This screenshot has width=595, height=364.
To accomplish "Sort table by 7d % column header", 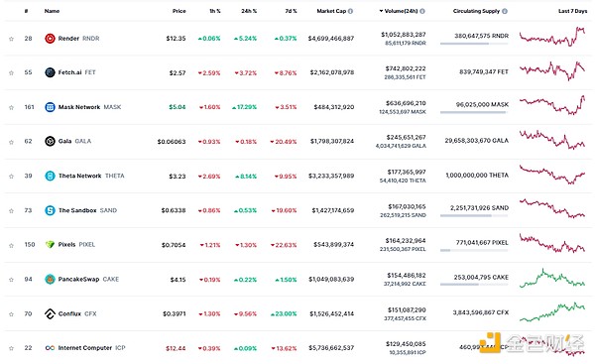I will point(291,11).
